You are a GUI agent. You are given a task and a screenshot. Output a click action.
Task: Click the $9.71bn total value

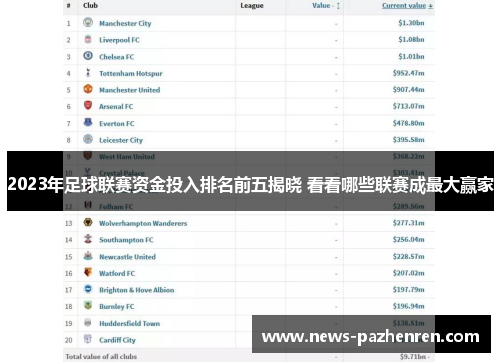[x=413, y=356]
